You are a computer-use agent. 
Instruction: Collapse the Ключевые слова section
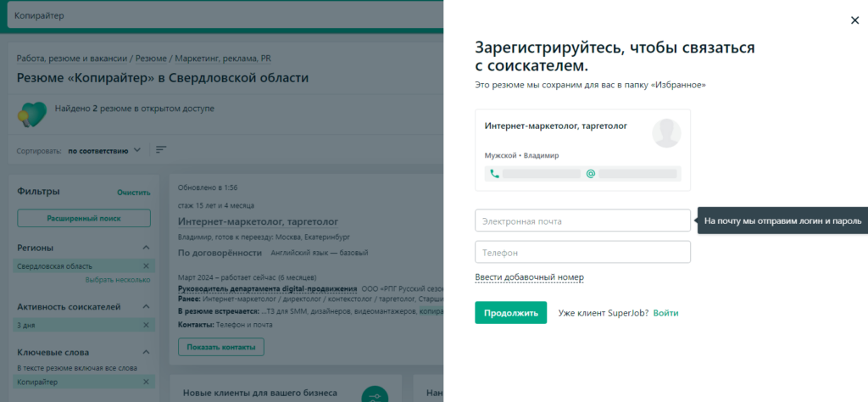146,352
